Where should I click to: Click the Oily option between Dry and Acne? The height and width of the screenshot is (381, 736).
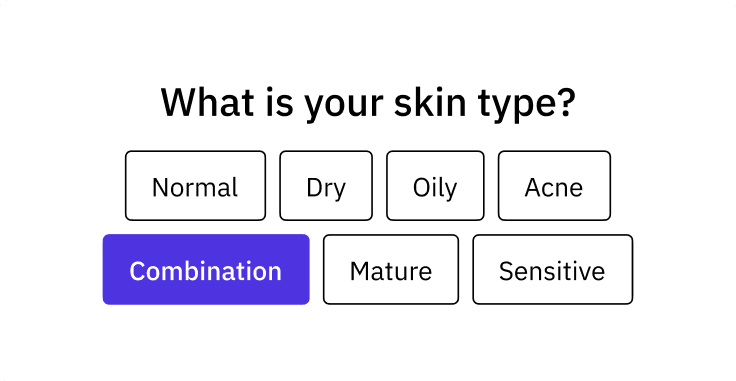[x=435, y=186]
